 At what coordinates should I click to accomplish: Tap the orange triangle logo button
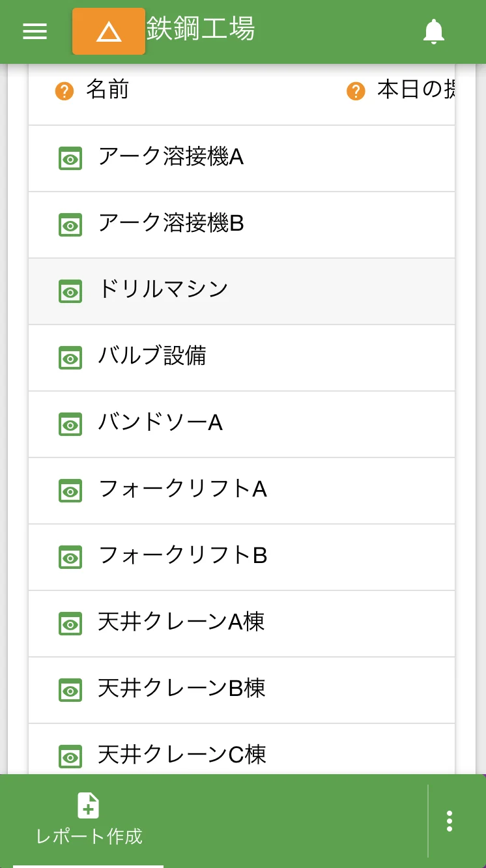click(x=109, y=31)
